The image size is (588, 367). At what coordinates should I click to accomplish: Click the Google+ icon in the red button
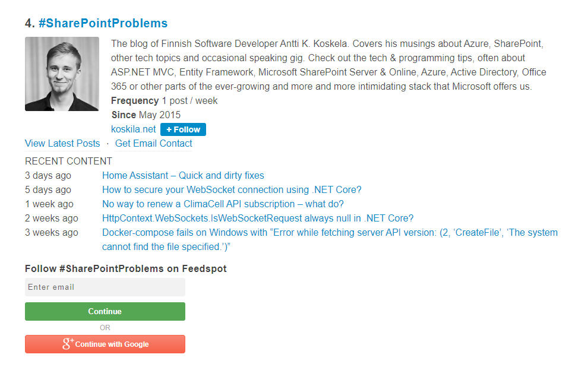[68, 344]
